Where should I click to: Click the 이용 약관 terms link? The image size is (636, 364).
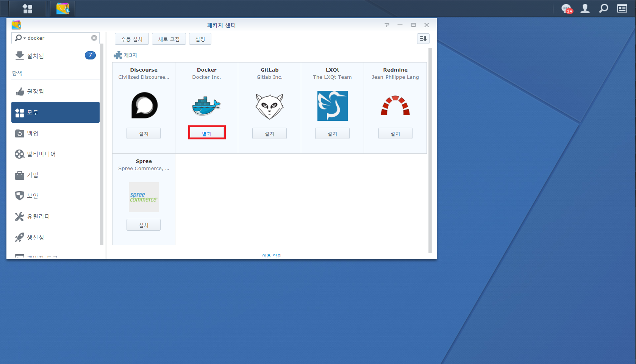tap(272, 256)
